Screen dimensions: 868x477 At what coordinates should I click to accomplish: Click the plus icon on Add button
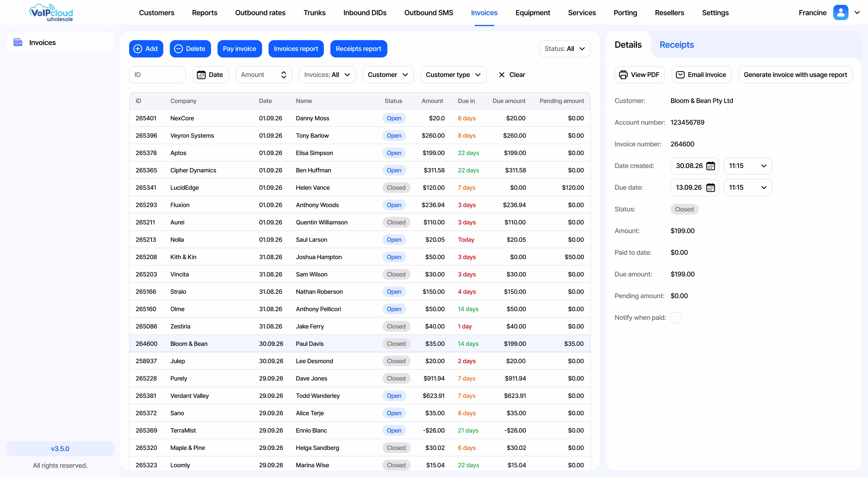[138, 49]
